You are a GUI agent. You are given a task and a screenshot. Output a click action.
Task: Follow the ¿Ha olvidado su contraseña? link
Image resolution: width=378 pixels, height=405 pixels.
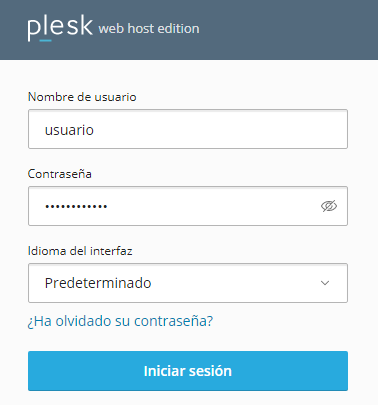120,321
